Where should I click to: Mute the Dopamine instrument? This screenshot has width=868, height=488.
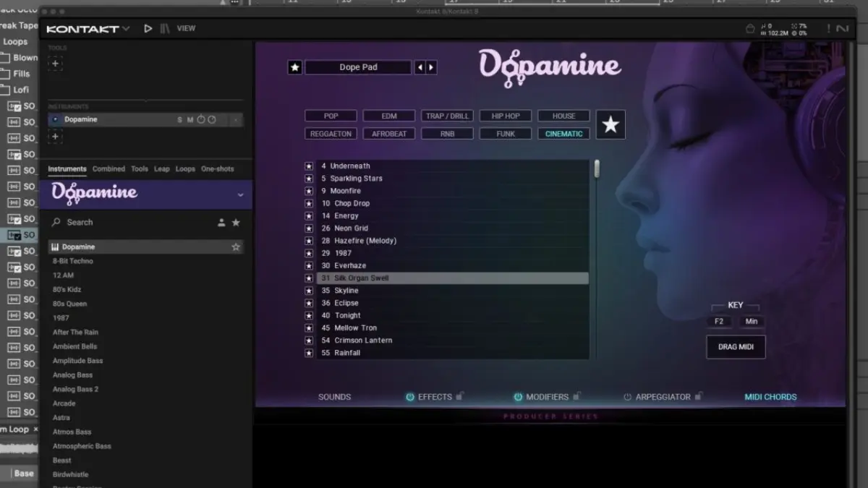coord(190,120)
